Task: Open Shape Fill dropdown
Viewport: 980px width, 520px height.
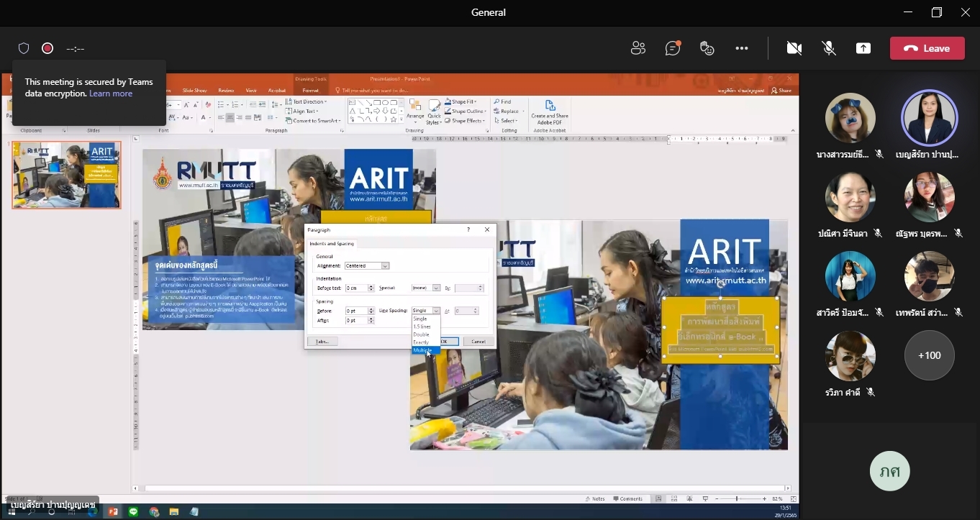Action: 462,102
